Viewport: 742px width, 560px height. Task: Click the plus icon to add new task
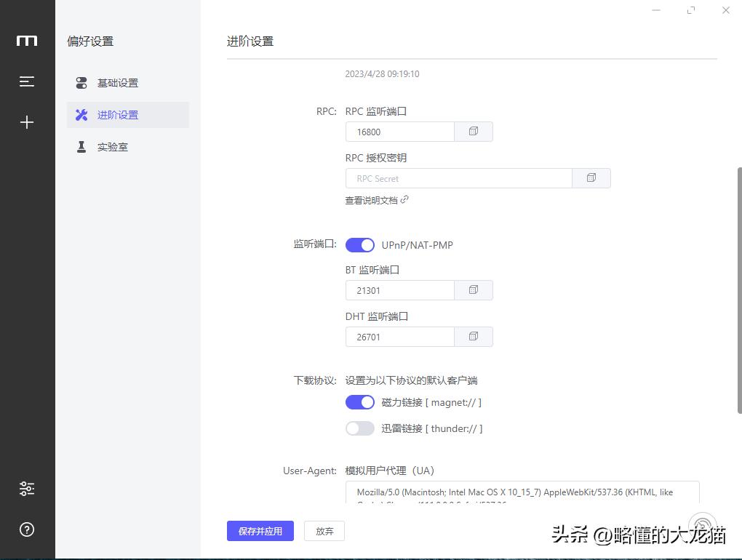point(27,122)
